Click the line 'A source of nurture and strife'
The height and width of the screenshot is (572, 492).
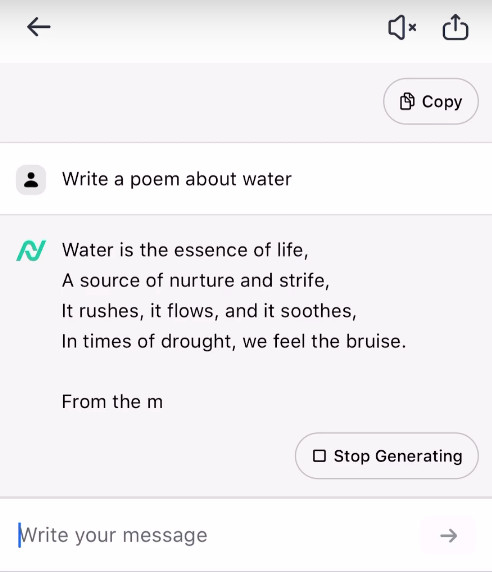click(195, 281)
